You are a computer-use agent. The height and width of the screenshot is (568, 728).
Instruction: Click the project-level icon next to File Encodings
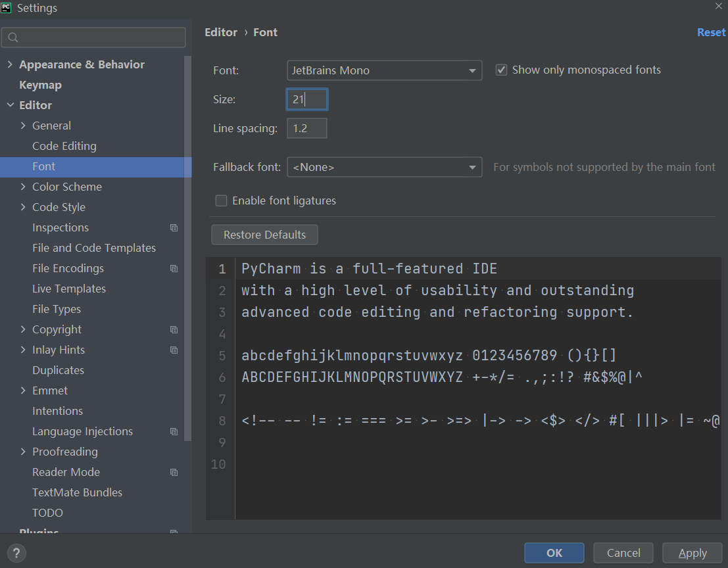pos(174,269)
